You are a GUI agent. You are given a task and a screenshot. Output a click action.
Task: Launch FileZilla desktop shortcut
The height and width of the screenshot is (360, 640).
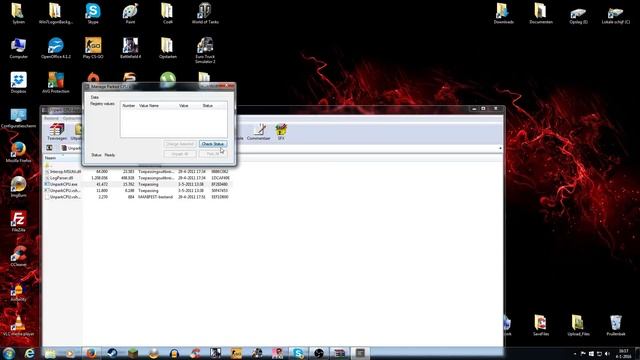point(18,222)
